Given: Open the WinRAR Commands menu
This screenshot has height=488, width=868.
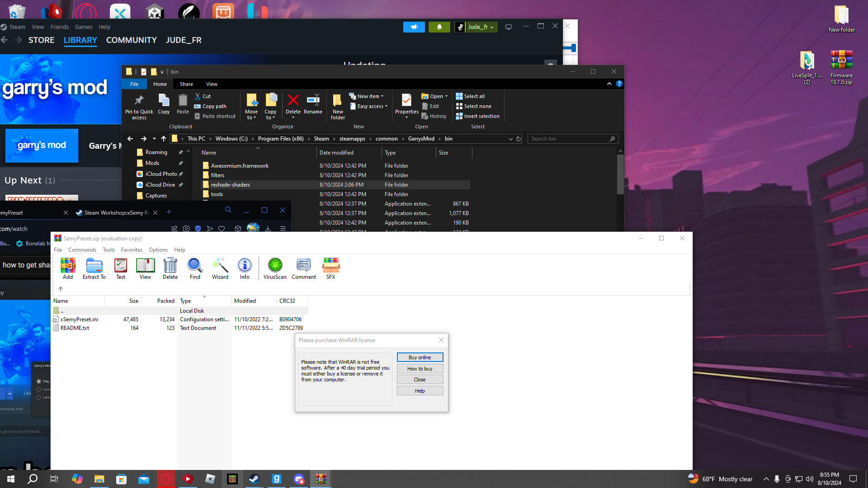Looking at the screenshot, I should tap(82, 250).
